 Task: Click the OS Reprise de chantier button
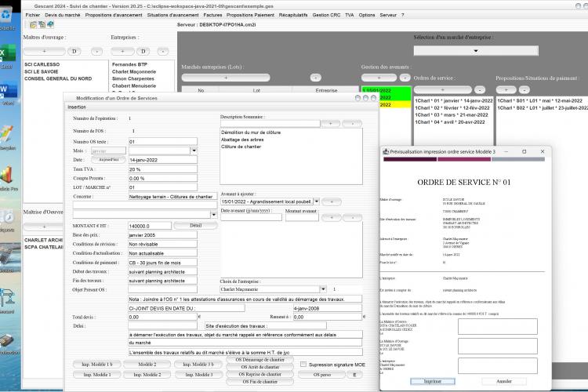[260, 374]
